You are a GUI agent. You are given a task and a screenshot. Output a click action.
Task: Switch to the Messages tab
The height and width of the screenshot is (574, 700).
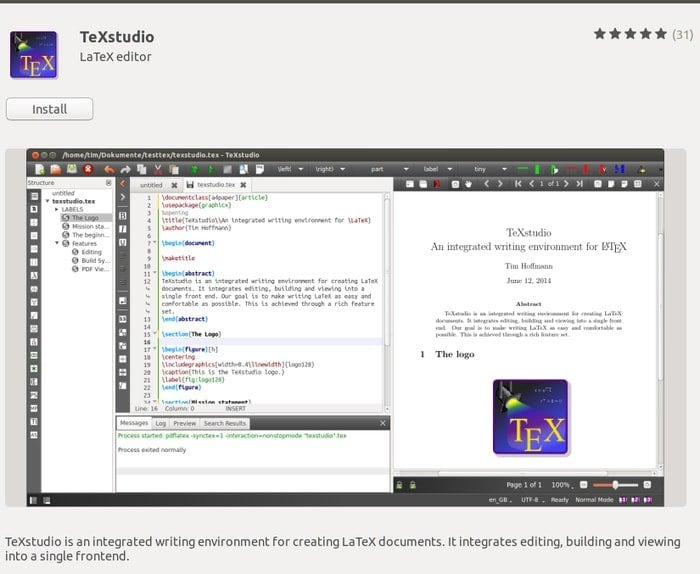pyautogui.click(x=134, y=423)
